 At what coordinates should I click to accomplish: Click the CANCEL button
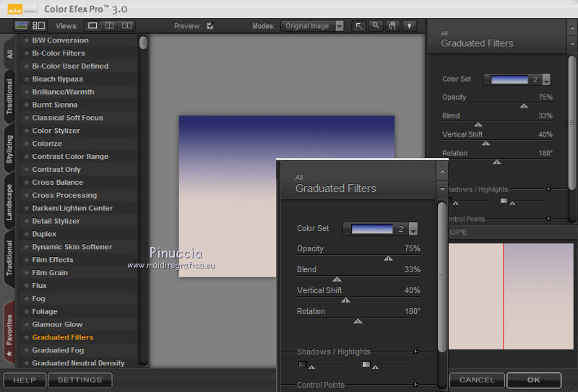pos(477,380)
